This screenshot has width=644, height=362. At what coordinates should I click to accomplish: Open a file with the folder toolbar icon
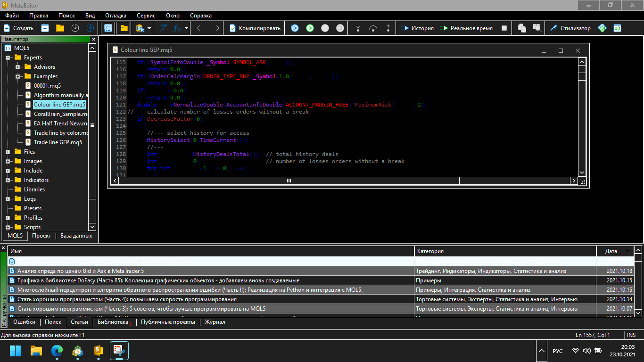tap(60, 28)
